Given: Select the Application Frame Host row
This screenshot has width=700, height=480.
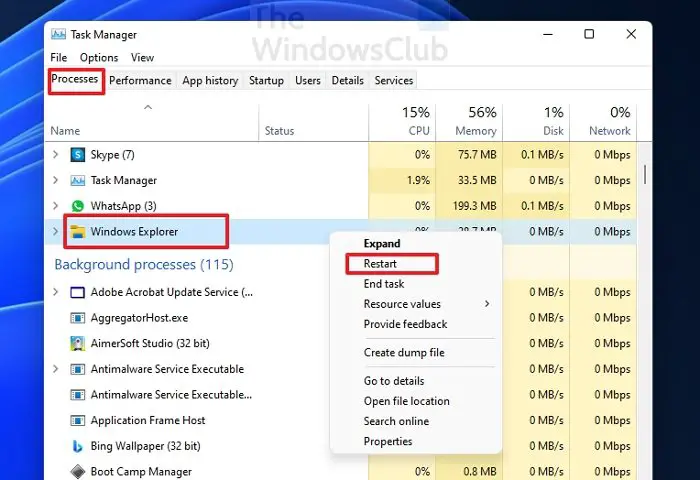Looking at the screenshot, I should pyautogui.click(x=148, y=421).
